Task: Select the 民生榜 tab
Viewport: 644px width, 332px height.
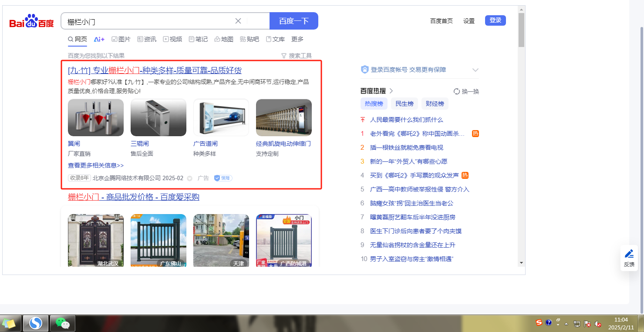Action: [405, 104]
